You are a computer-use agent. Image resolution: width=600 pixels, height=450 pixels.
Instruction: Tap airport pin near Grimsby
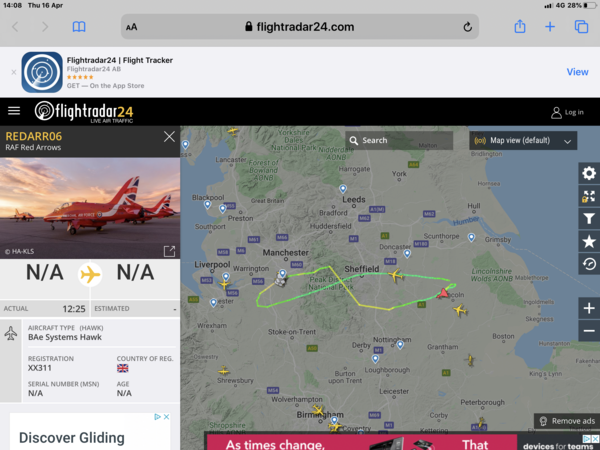[471, 238]
